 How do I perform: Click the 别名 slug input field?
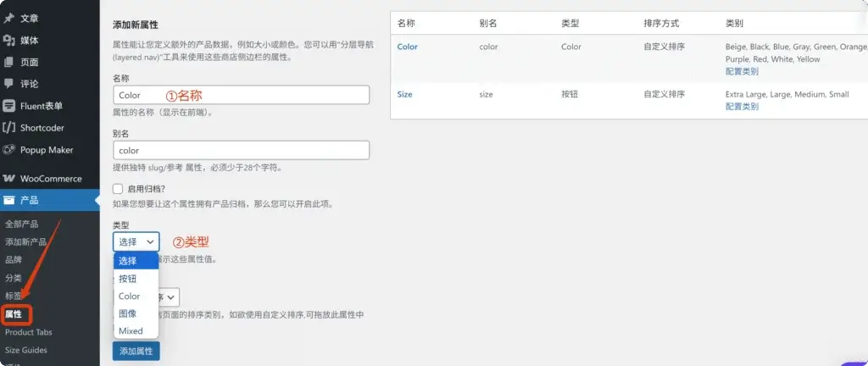coord(241,150)
